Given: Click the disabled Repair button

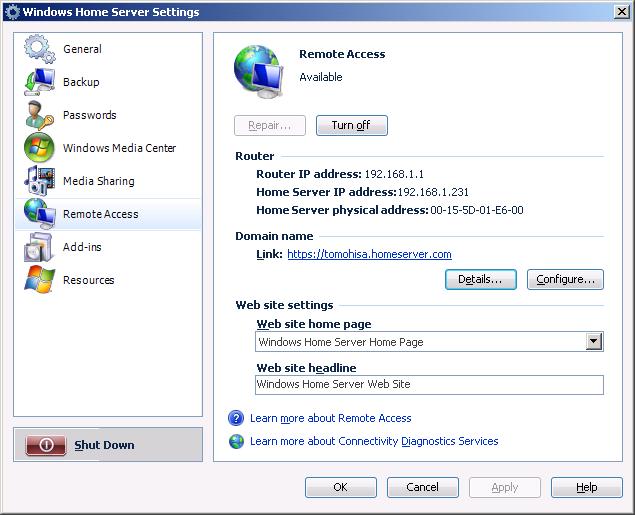Looking at the screenshot, I should tap(270, 126).
